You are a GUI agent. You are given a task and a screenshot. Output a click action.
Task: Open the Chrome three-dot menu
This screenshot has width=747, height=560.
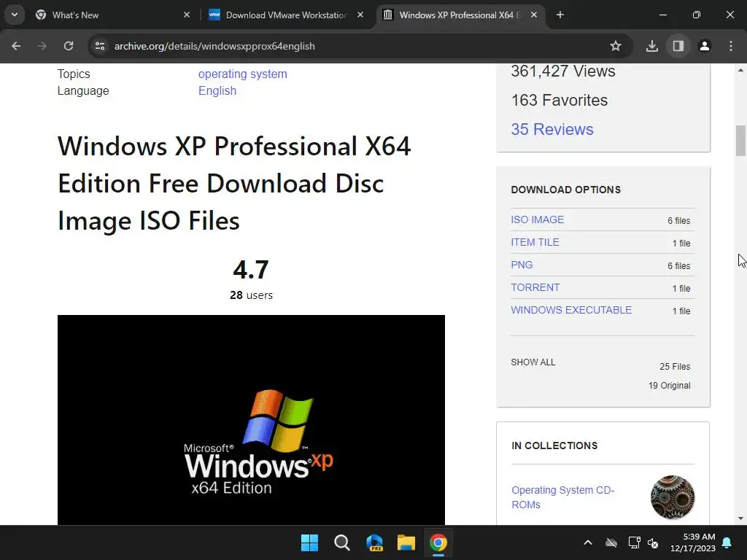tap(731, 46)
